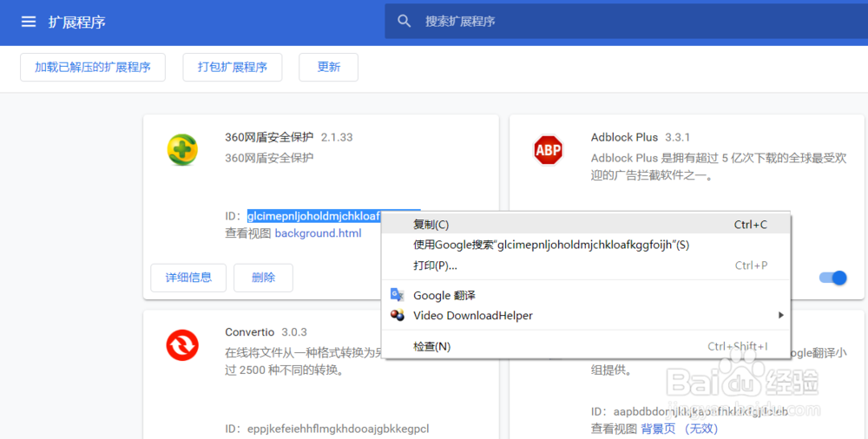
Task: Choose 打印(P)... from the context menu
Action: click(x=587, y=265)
